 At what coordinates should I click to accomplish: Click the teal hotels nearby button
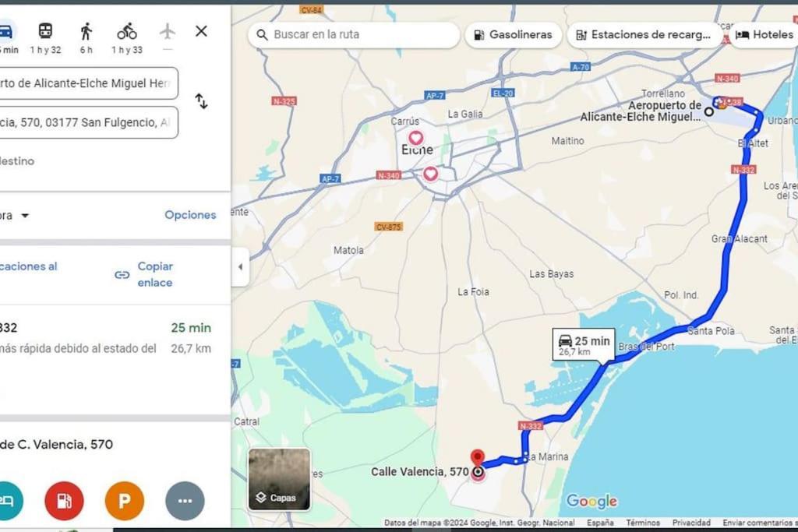tap(6, 501)
